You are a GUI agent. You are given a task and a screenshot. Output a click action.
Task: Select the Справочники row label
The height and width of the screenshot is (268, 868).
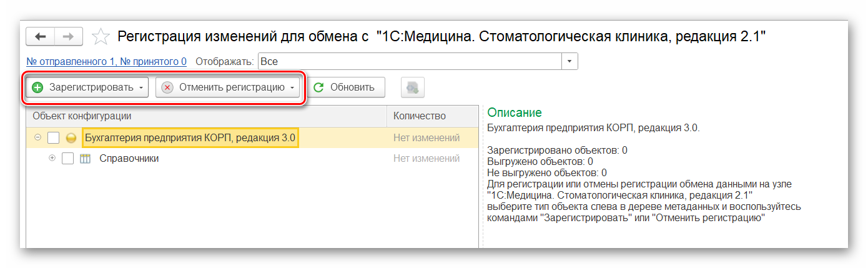pos(129,159)
